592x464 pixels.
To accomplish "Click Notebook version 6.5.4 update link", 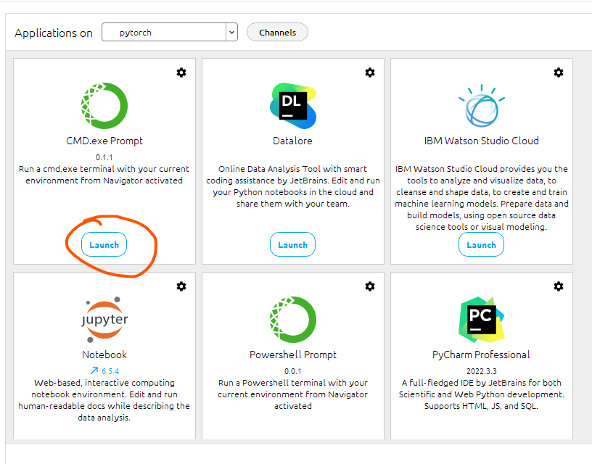I will click(105, 371).
